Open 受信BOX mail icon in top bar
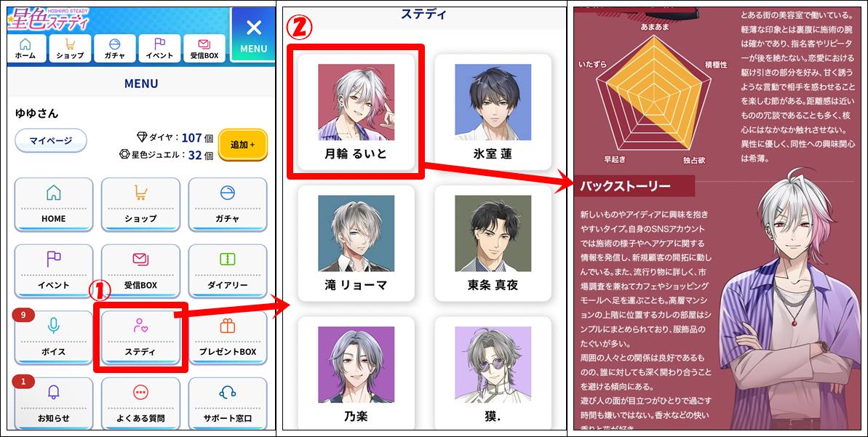This screenshot has height=437, width=868. click(204, 48)
